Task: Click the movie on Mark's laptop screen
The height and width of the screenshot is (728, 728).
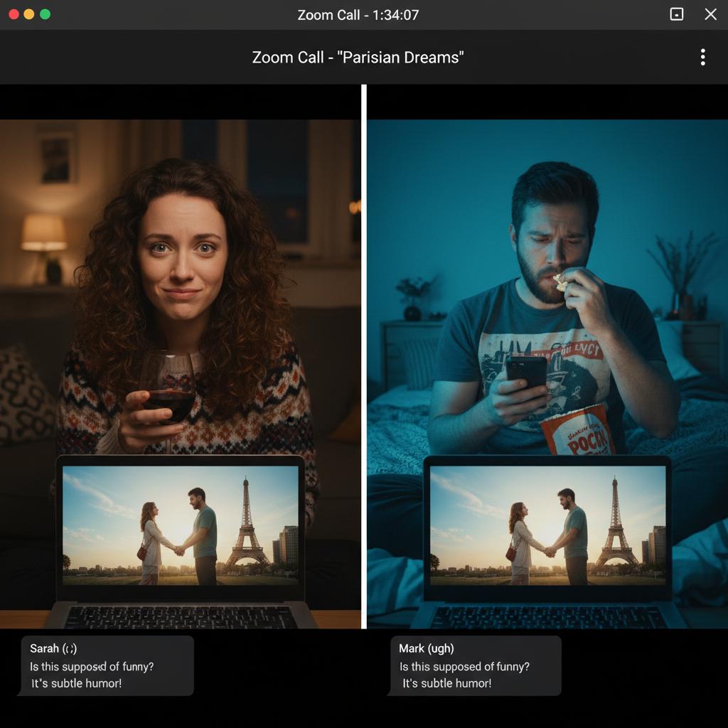Action: coord(547,525)
